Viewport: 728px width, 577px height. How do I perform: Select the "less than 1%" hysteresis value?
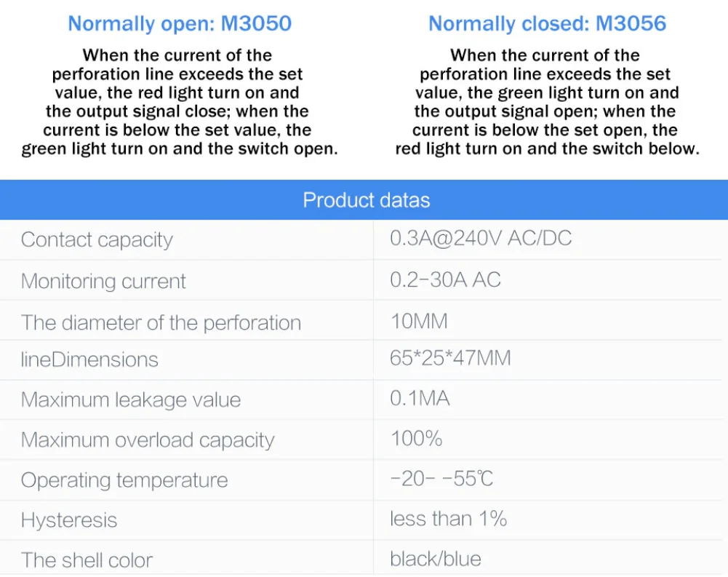(448, 519)
